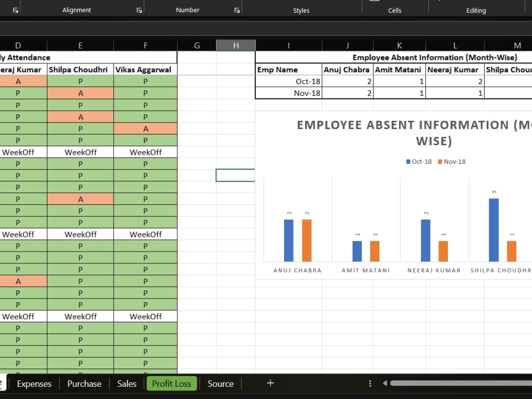
Task: Switch to the Expenses sheet tab
Action: tap(34, 384)
